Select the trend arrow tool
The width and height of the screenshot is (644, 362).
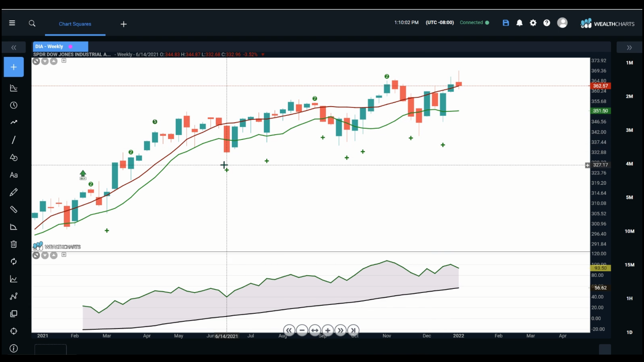[x=14, y=122]
